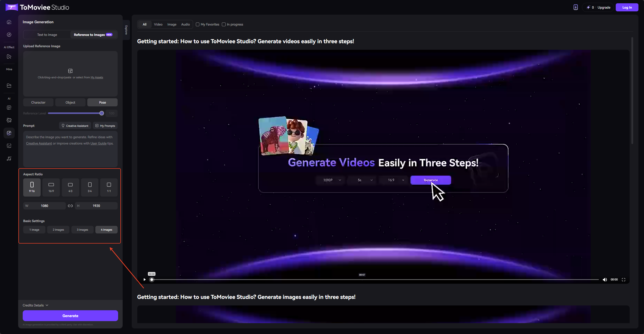Click the main content vertical scrollbar
This screenshot has height=334, width=644.
(632, 91)
